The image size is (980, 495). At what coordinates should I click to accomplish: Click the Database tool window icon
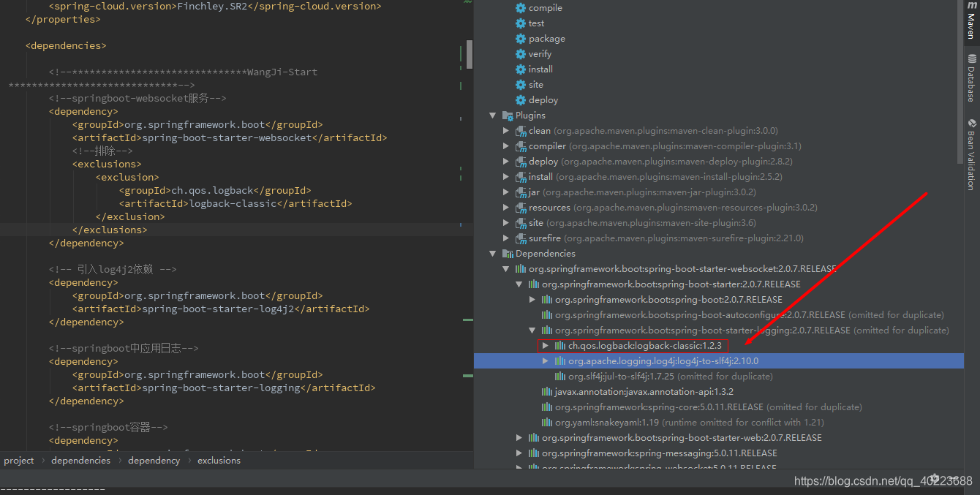point(972,58)
